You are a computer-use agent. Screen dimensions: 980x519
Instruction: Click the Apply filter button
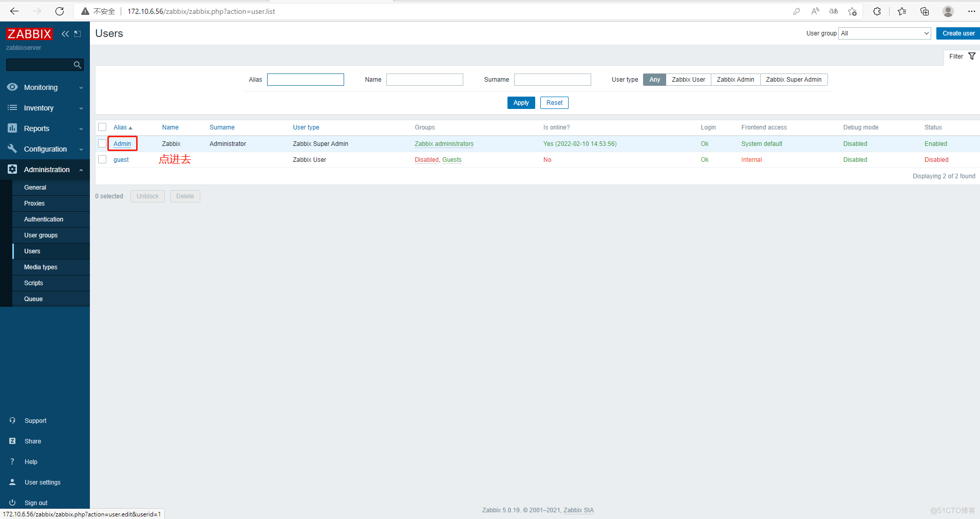[521, 103]
